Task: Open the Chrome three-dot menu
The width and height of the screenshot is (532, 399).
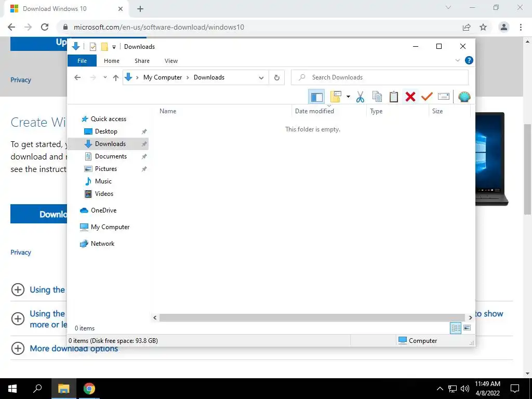Action: tap(521, 27)
